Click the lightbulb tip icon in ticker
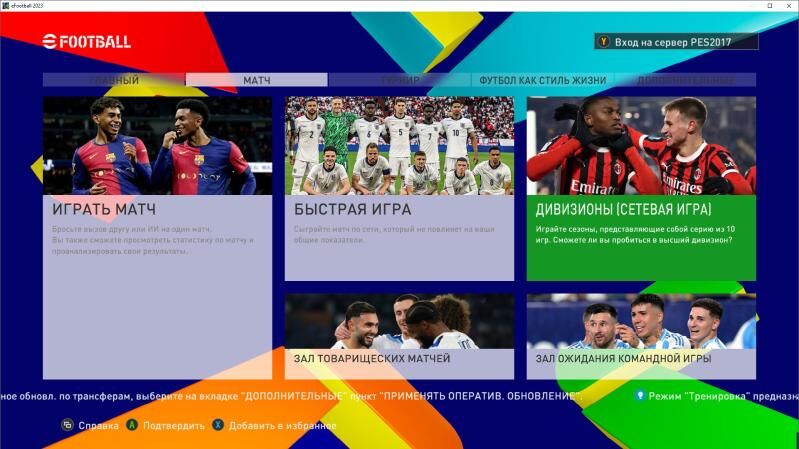The height and width of the screenshot is (449, 799). click(x=640, y=395)
